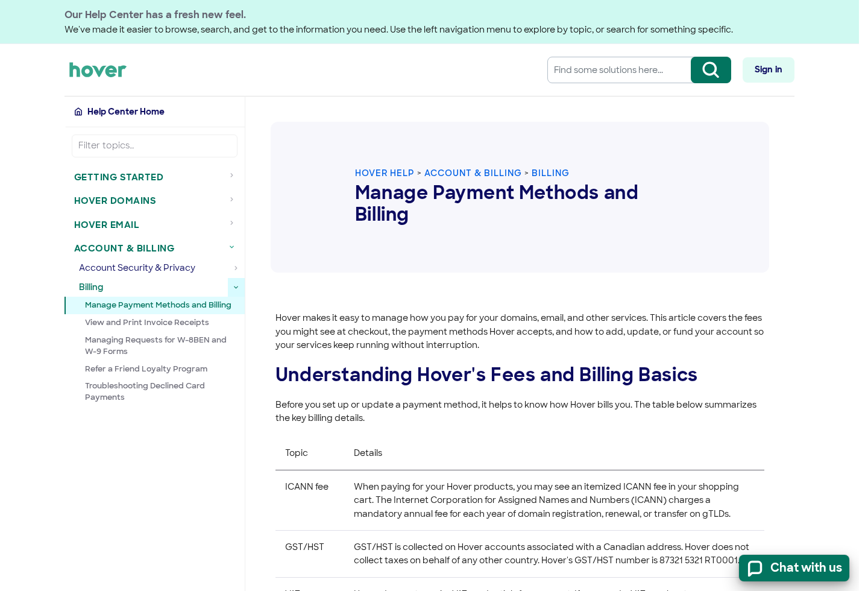Open View and Print Invoice Receipts
This screenshot has height=591, width=868.
tap(146, 323)
